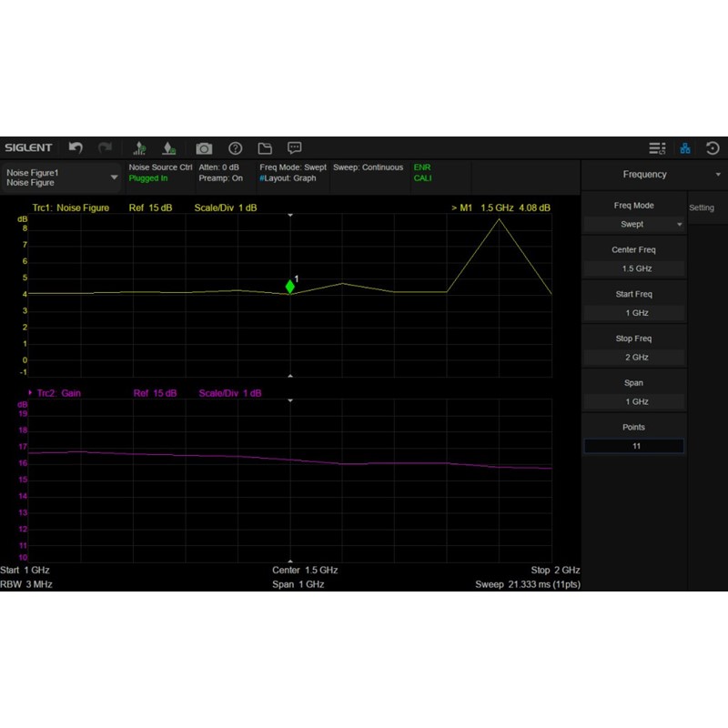Click the Stop Freq 2 GHz field
Image resolution: width=728 pixels, height=728 pixels.
[633, 358]
